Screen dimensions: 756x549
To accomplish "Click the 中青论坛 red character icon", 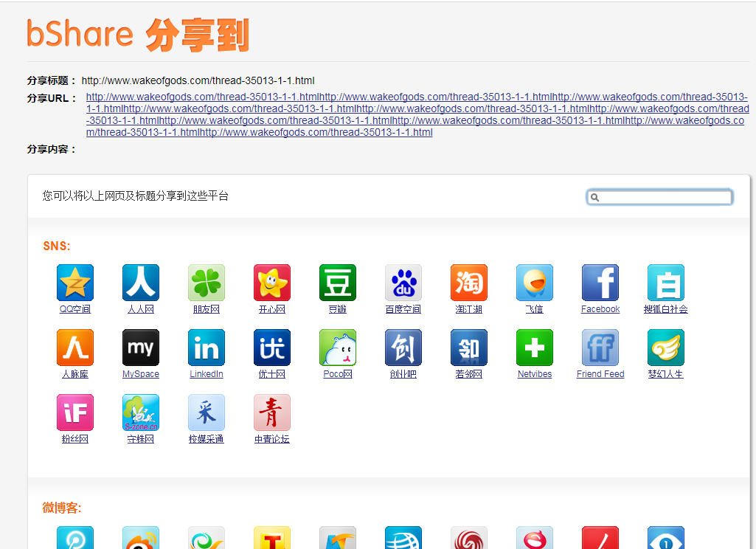I will point(272,413).
